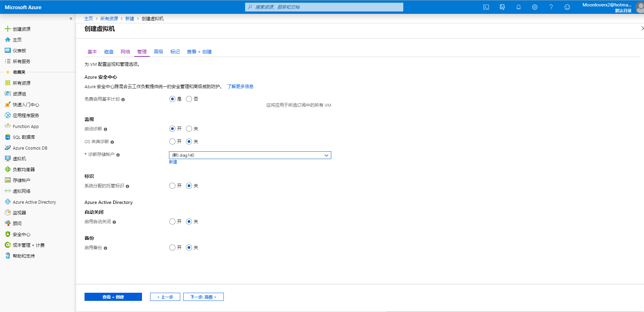Image resolution: width=644 pixels, height=312 pixels.
Task: Click the 安全中心 shield icon
Action: (x=7, y=234)
